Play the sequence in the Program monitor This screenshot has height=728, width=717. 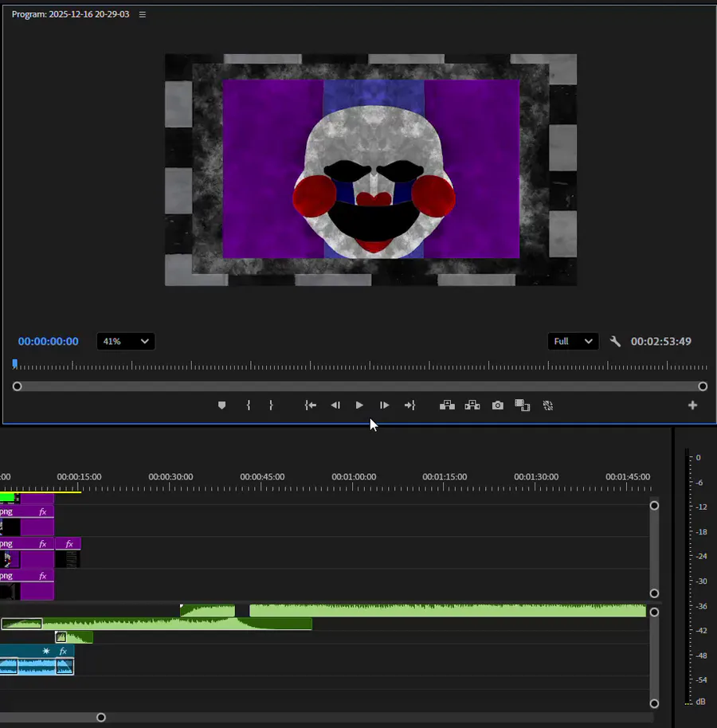coord(359,405)
